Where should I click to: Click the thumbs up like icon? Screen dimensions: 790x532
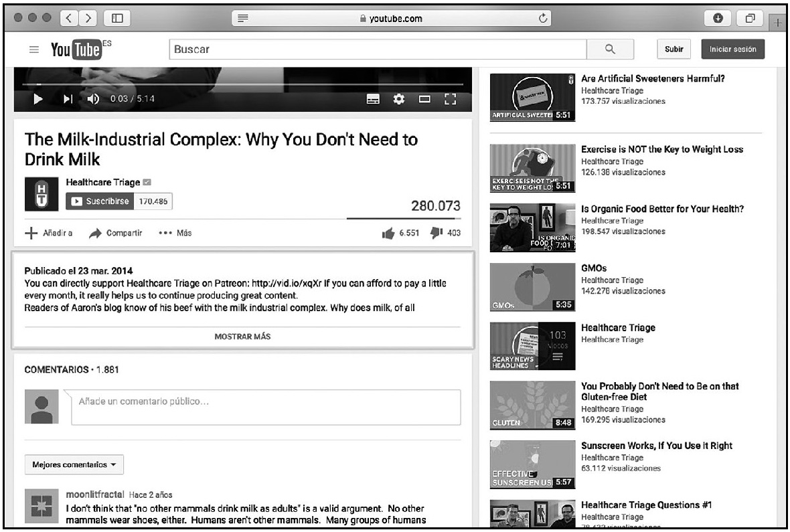pyautogui.click(x=387, y=233)
